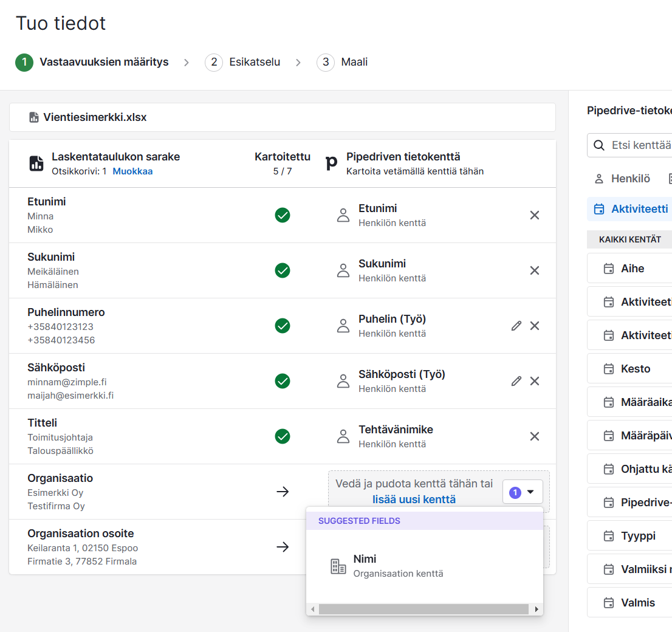Open the suggested fields dropdown for Organisaatio
This screenshot has height=632, width=672.
[523, 492]
